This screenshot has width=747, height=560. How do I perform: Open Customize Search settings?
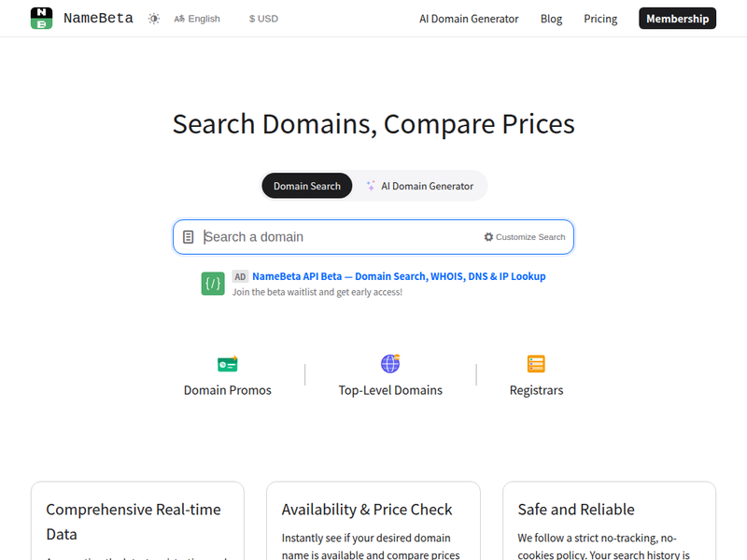point(525,237)
